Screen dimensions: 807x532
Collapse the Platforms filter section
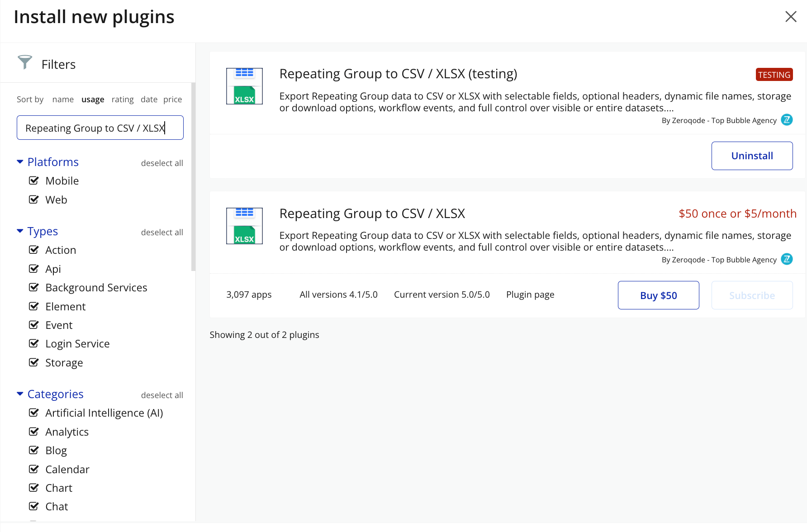click(x=20, y=162)
